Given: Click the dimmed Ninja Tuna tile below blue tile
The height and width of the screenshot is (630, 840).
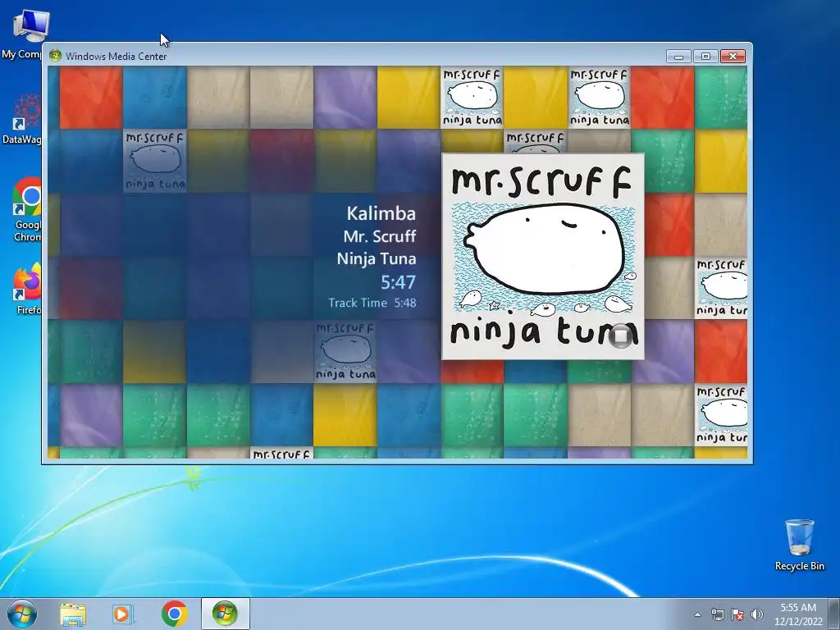Looking at the screenshot, I should click(155, 161).
